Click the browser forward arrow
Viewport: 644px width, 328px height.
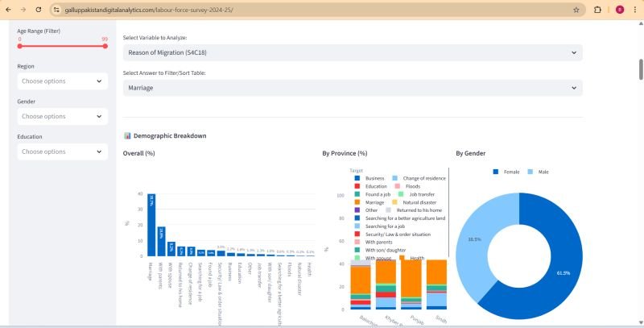[x=23, y=10]
